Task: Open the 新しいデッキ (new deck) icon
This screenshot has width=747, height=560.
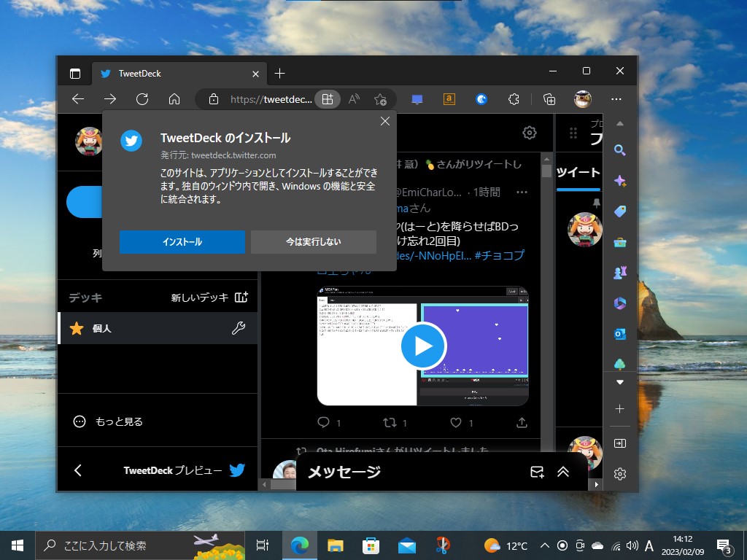Action: point(241,297)
